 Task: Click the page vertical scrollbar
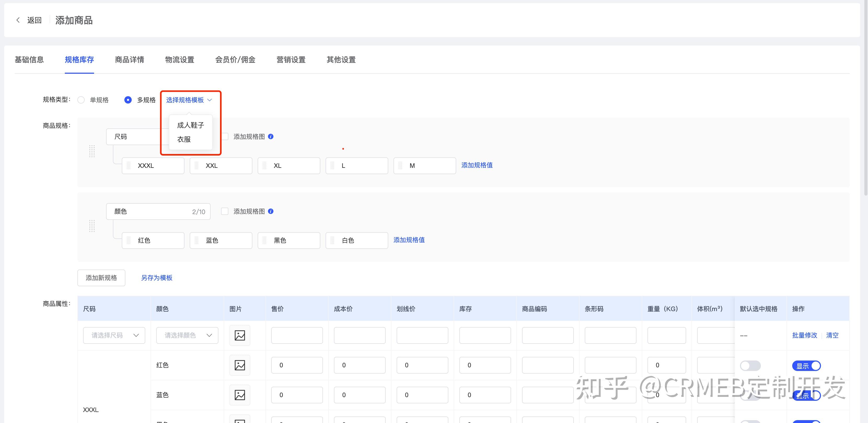pos(866,98)
